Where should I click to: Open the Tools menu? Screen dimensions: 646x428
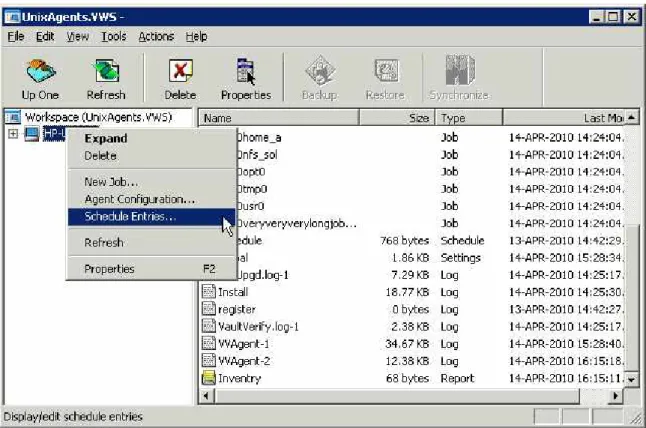coord(114,37)
